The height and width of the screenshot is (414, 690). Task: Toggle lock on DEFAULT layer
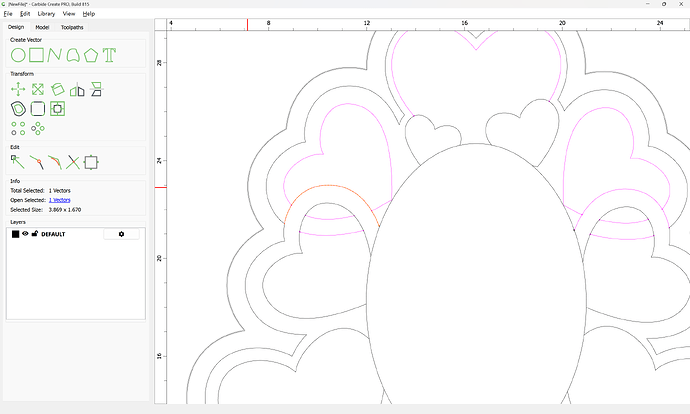pyautogui.click(x=35, y=234)
